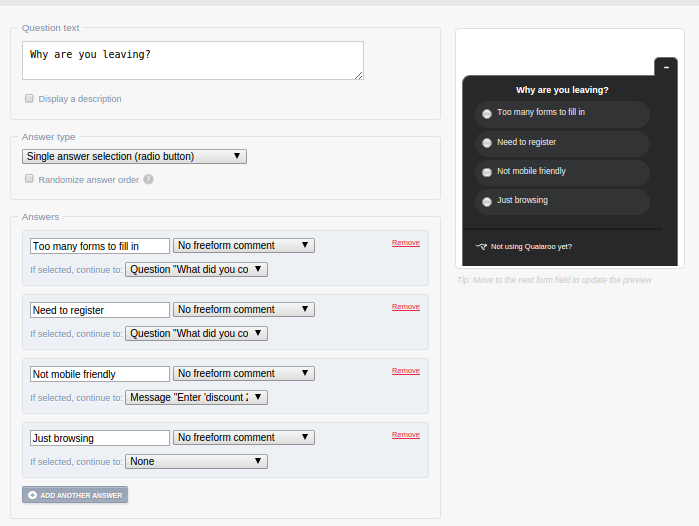Click the plus icon on Add Another Answer
This screenshot has height=526, width=699.
(33, 495)
